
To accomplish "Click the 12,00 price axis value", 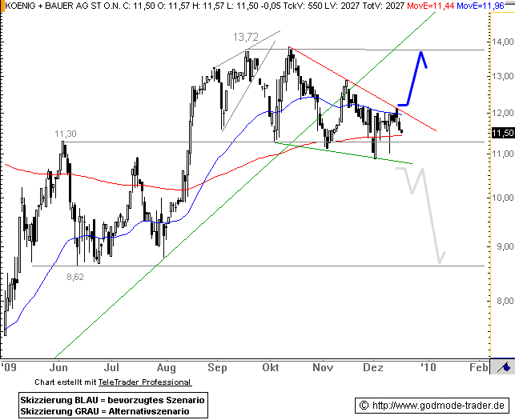I will (x=502, y=113).
